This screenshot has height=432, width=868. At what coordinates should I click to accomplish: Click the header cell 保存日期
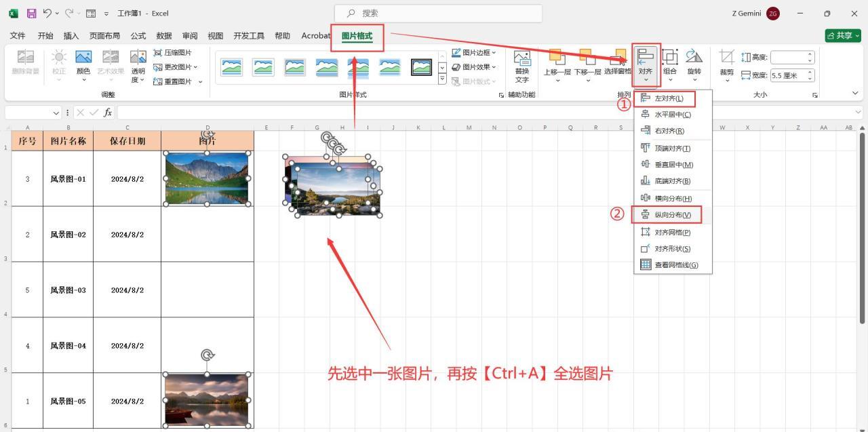click(x=127, y=141)
